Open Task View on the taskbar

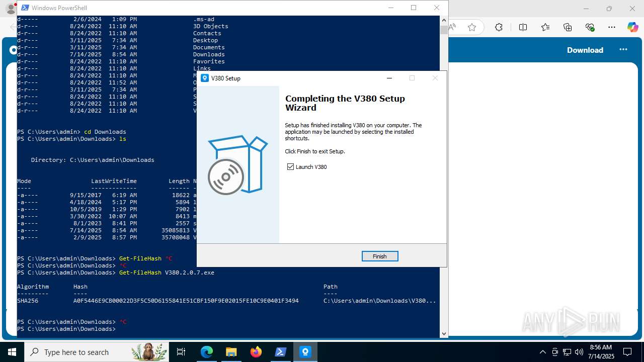coord(182,352)
